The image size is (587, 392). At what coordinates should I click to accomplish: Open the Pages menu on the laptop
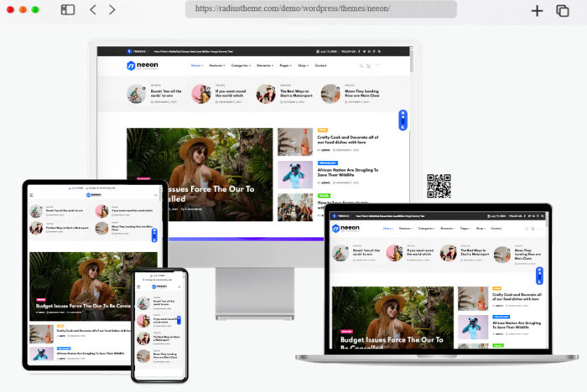(465, 228)
